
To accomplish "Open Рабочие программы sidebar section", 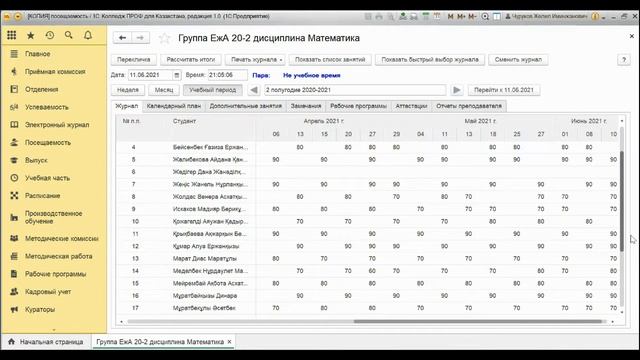I will click(56, 274).
